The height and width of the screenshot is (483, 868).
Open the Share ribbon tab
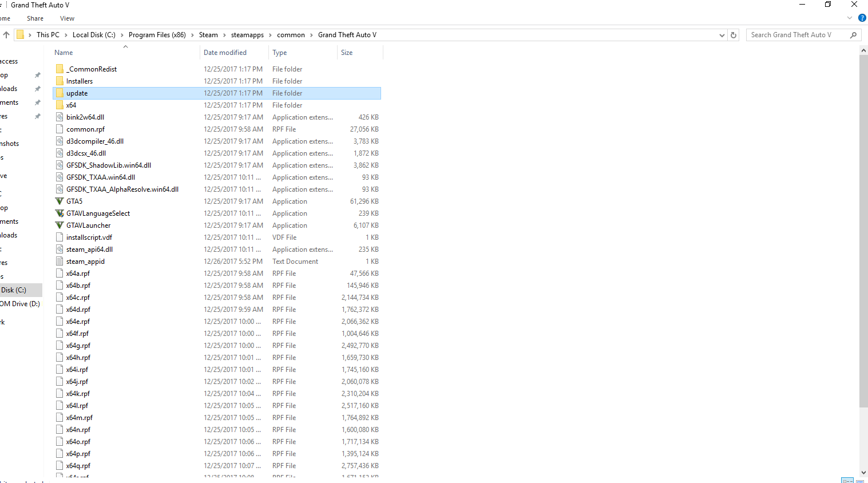(x=35, y=18)
